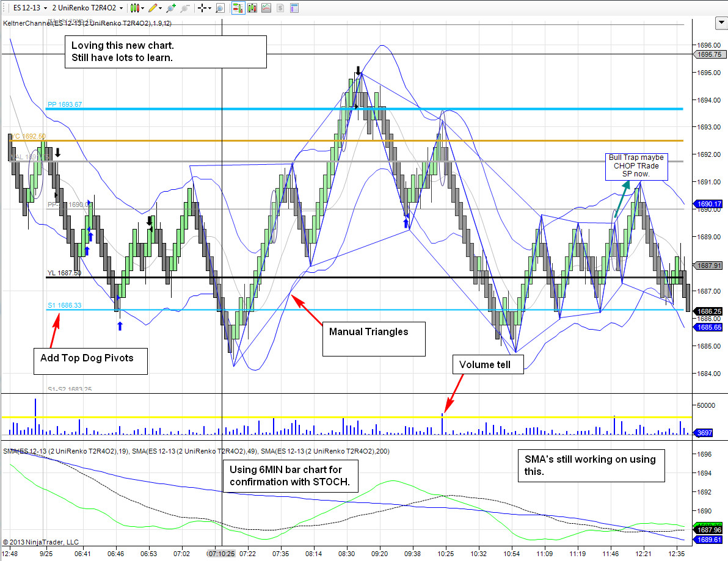Click the 10:25 time axis label
The height and width of the screenshot is (561, 728).
pos(445,554)
